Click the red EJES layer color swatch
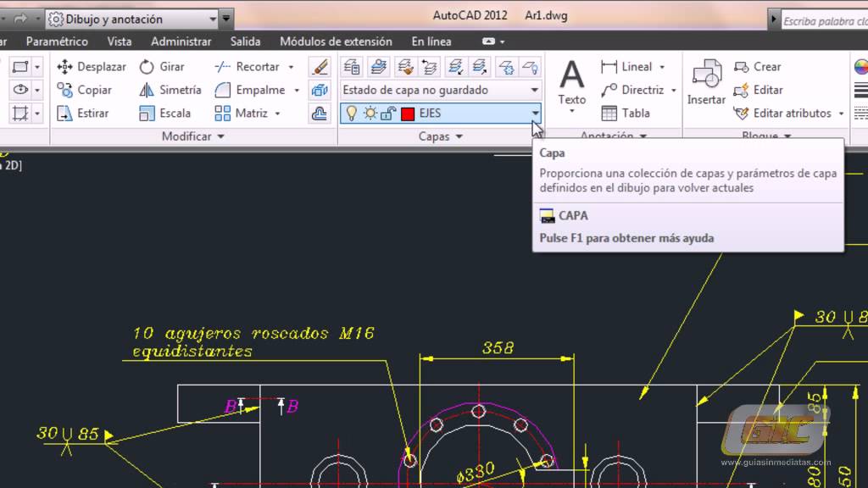This screenshot has width=868, height=488. click(408, 114)
